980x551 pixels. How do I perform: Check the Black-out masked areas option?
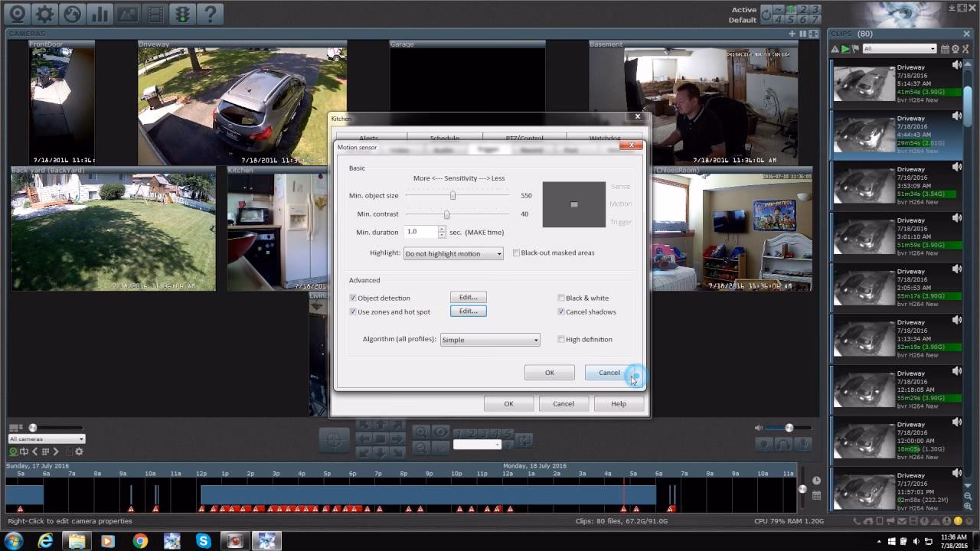tap(517, 253)
